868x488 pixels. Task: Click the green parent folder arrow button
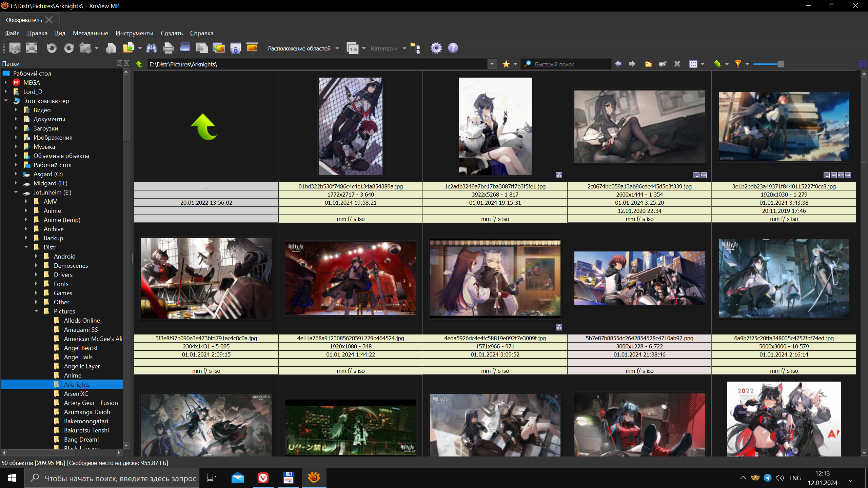click(x=139, y=64)
